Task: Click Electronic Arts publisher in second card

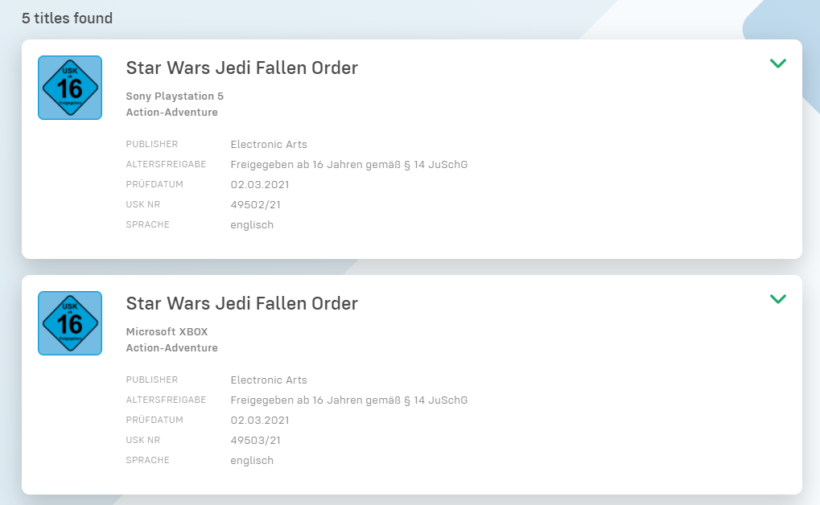Action: tap(268, 380)
